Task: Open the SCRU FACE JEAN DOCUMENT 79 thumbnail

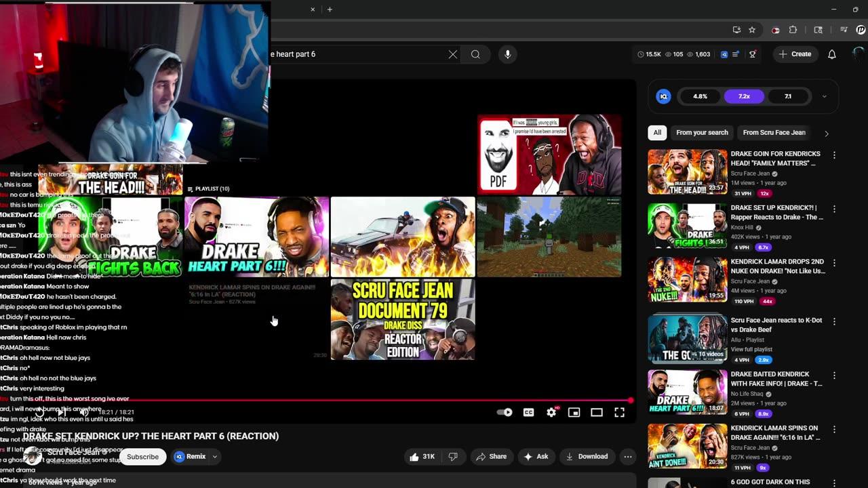Action: pos(403,319)
